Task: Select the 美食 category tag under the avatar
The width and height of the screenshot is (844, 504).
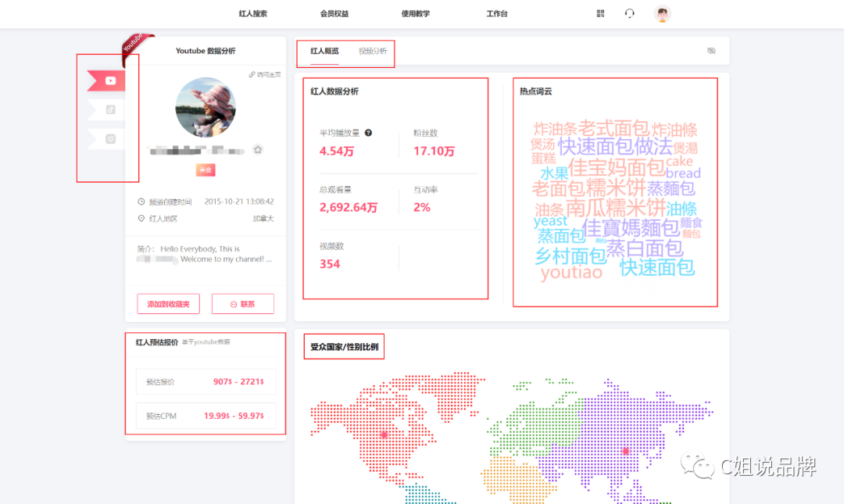Action: pyautogui.click(x=206, y=169)
